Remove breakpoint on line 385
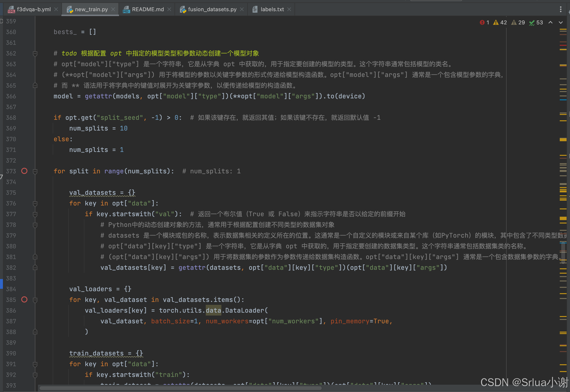The height and width of the screenshot is (392, 570). tap(24, 300)
